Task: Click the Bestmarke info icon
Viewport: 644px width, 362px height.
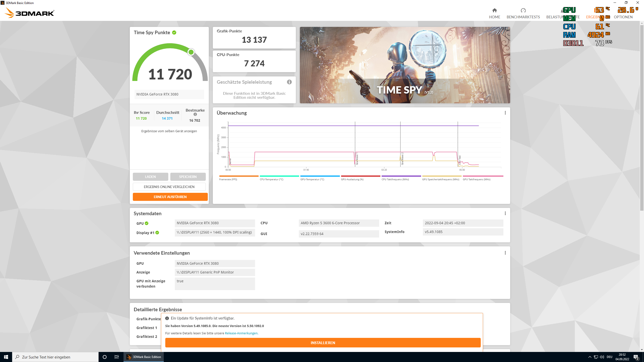Action: coord(195,114)
